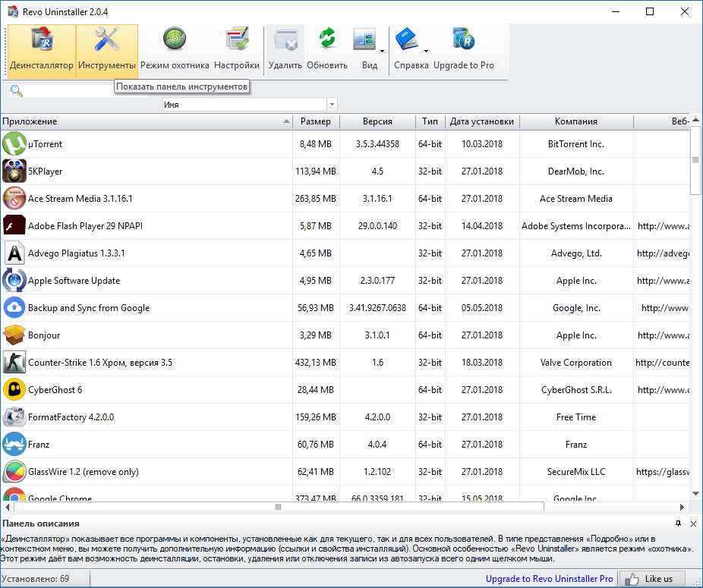Expand the Справка dropdown arrow
Viewport: 703px width, 588px height.
point(426,52)
